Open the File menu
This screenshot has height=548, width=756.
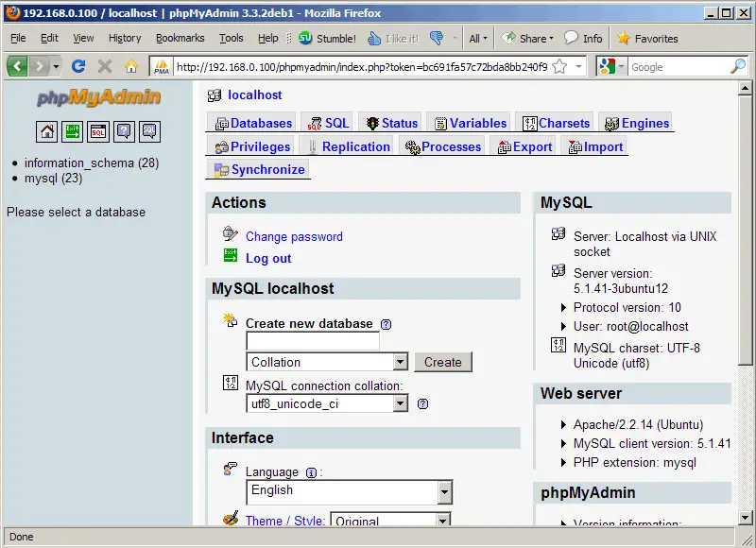18,38
